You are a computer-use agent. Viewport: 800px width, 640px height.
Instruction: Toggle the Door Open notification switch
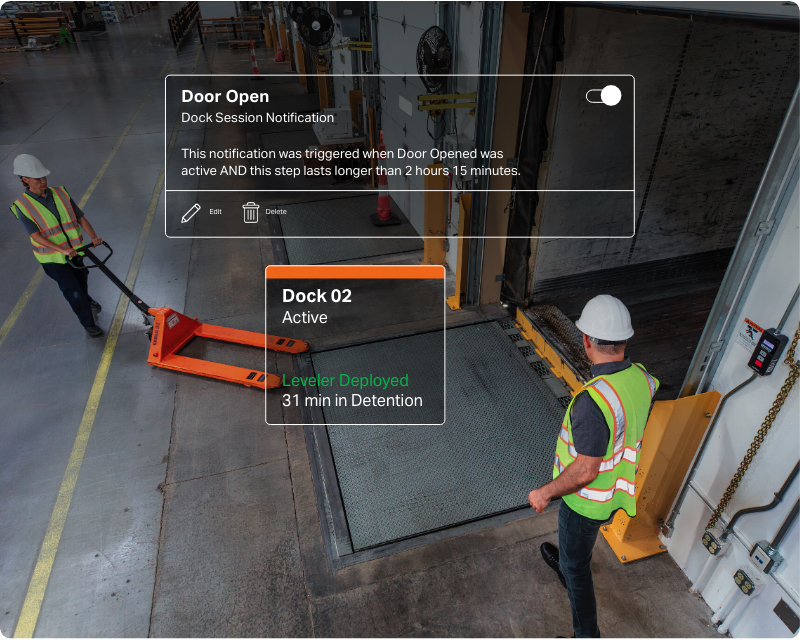pos(603,96)
